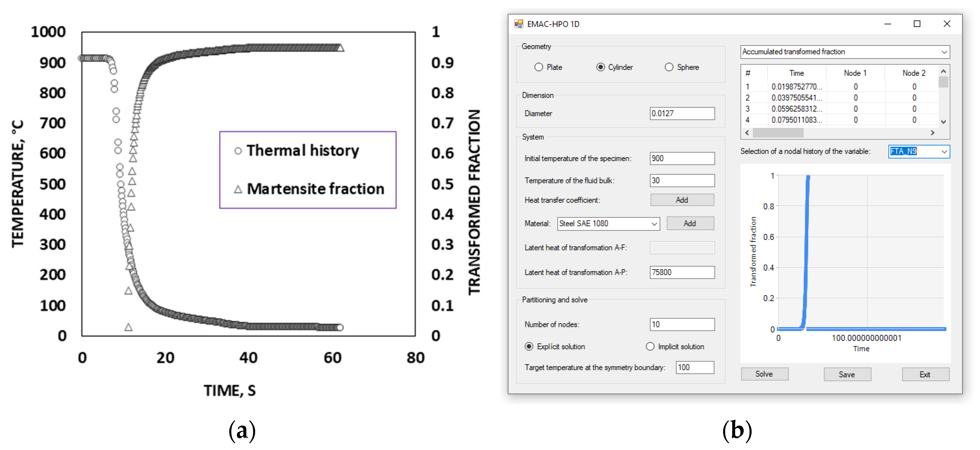Click the Initial temperature field showing 900
980x450 pixels.
coord(682,159)
